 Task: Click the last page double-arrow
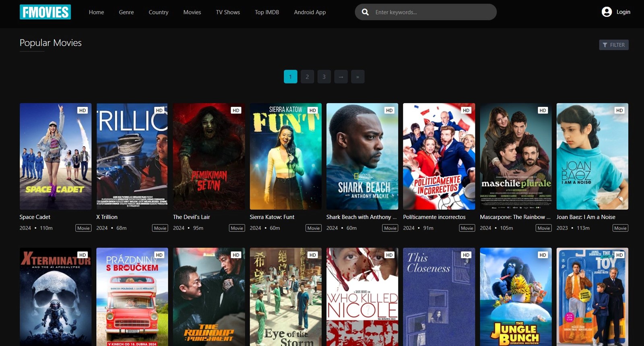click(x=358, y=77)
